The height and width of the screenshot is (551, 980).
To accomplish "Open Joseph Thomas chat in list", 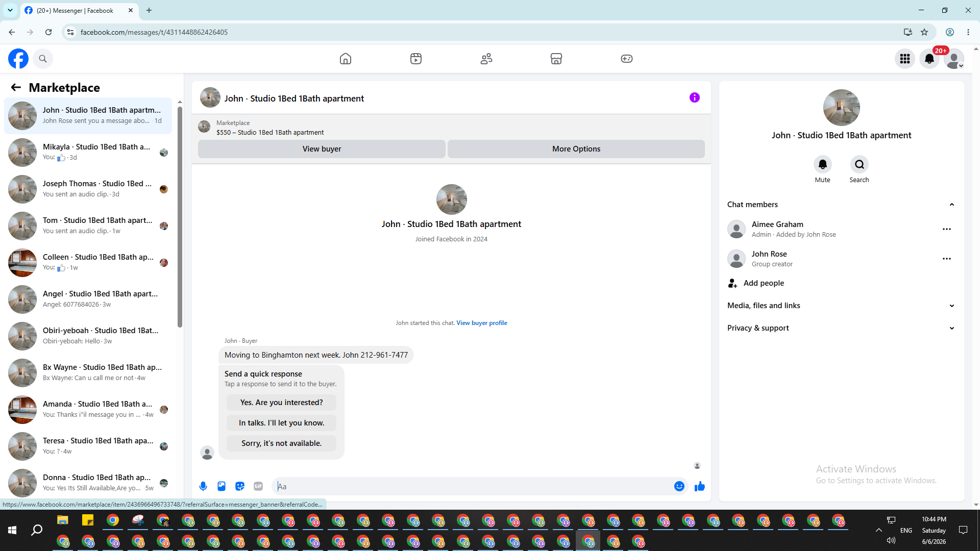I will (88, 189).
